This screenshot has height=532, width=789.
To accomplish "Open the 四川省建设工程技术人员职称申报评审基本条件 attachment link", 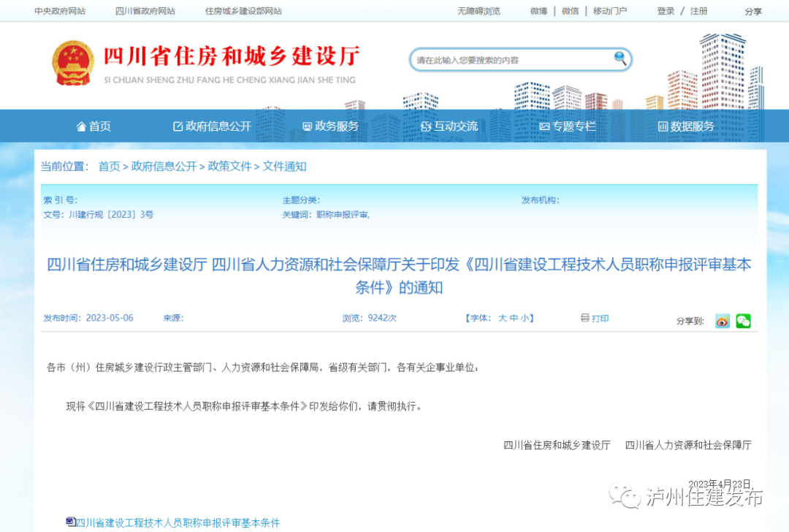I will click(x=175, y=522).
